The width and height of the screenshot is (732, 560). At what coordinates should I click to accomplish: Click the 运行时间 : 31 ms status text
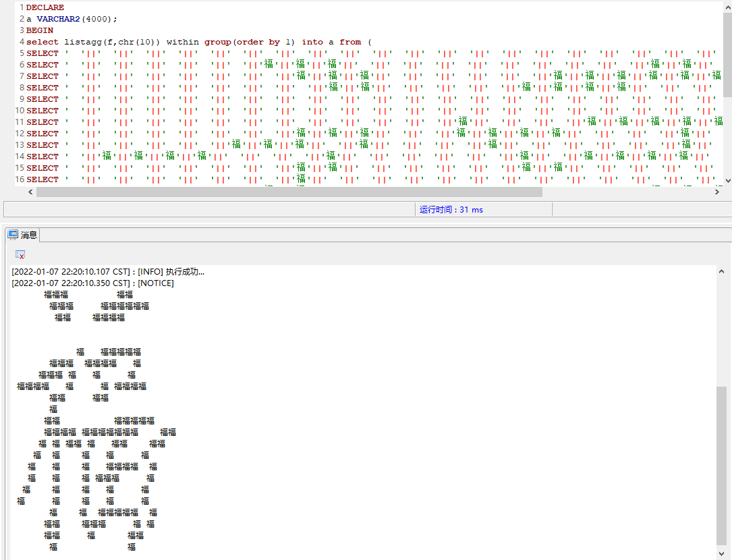(x=451, y=210)
